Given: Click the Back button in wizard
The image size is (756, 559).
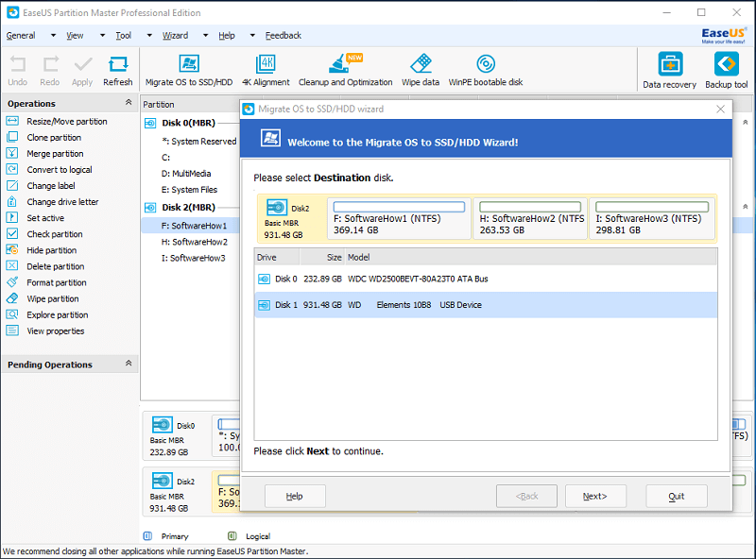Looking at the screenshot, I should coord(526,497).
